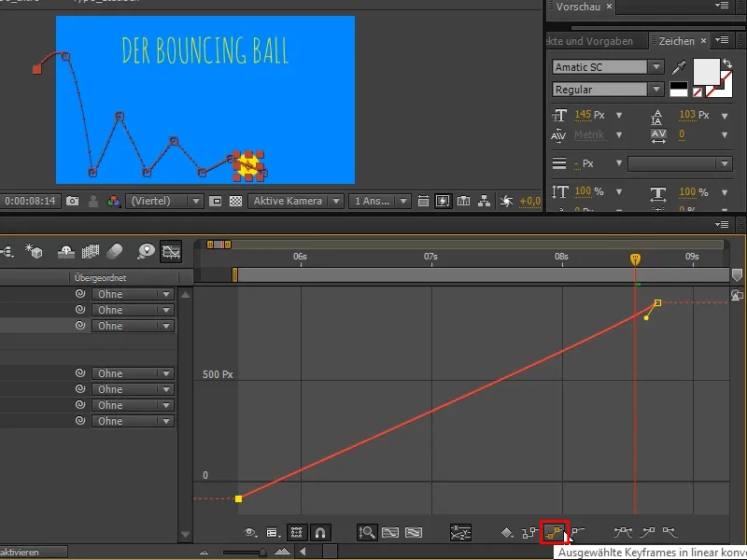Toggle the draft 3D button
Screen dimensions: 747x560
pos(34,251)
